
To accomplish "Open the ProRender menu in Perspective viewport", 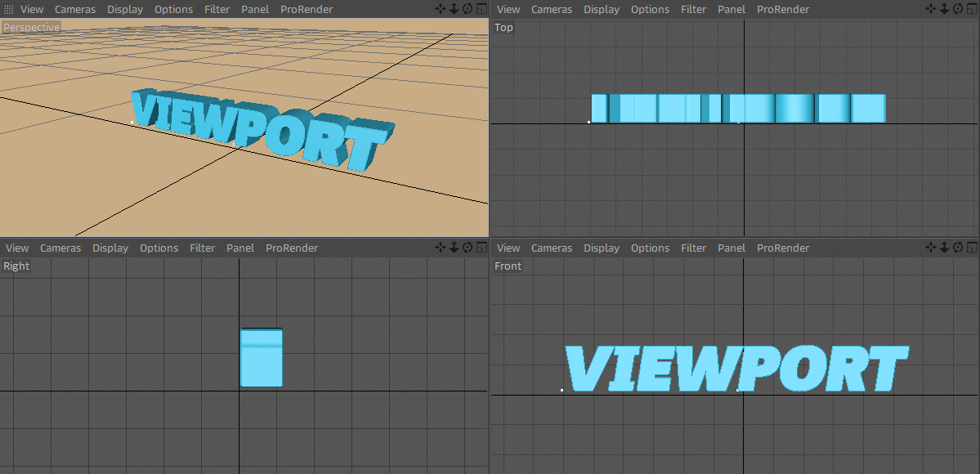I will [307, 9].
